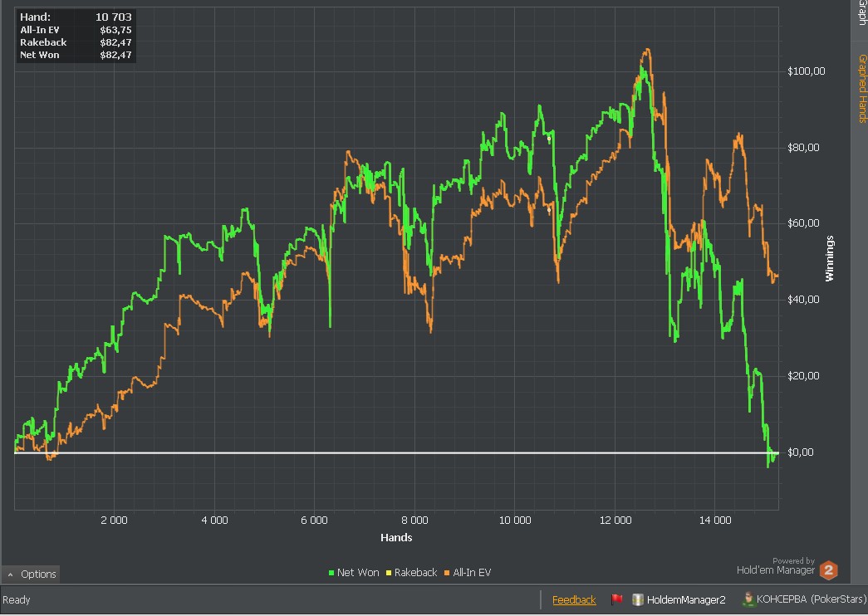Switch to the Graphed Hands side tab
Viewport: 868px width, 616px height.
click(861, 88)
